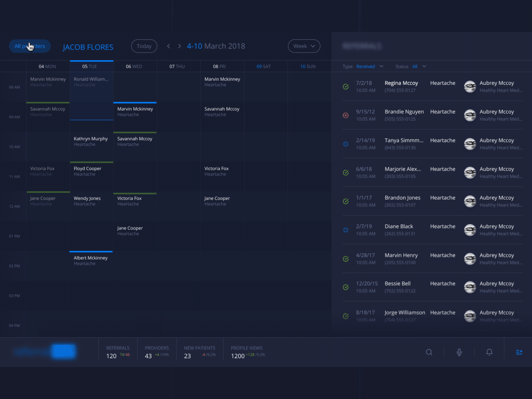Click the add-to-list icon in the bottom corner
Viewport: 532px width, 399px height.
pyautogui.click(x=519, y=352)
